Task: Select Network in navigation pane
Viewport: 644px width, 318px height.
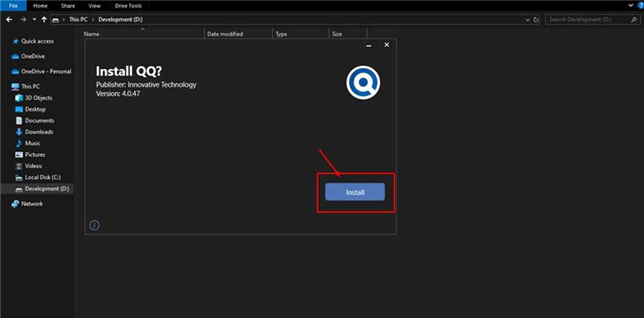Action: click(x=32, y=203)
